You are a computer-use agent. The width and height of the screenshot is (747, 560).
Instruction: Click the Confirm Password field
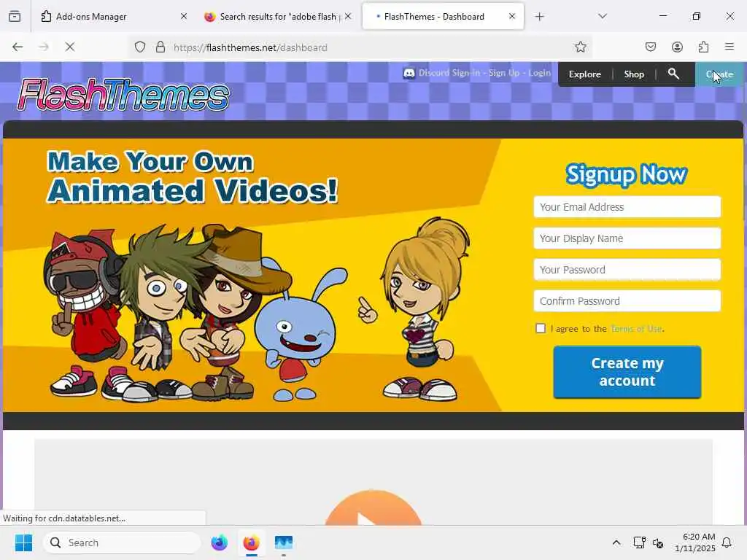coord(627,301)
